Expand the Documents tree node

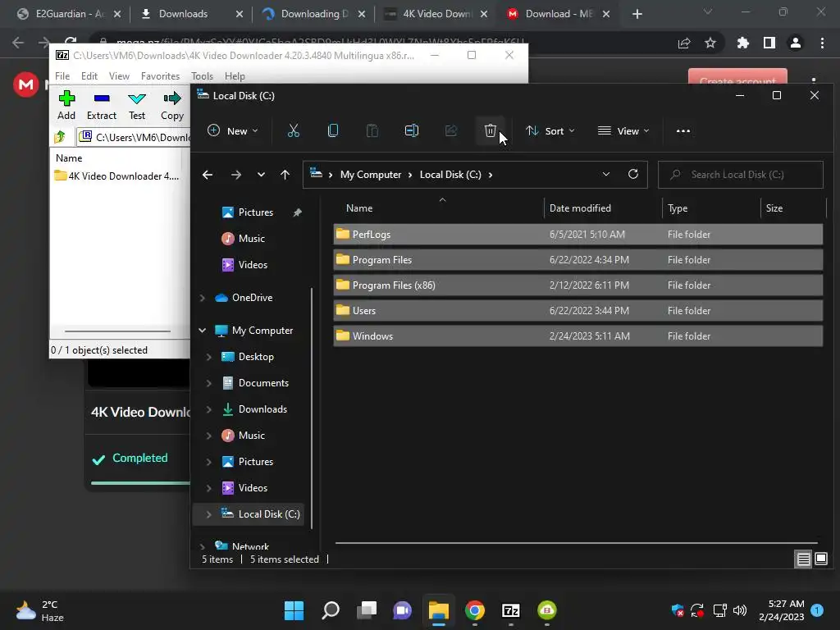pos(209,383)
